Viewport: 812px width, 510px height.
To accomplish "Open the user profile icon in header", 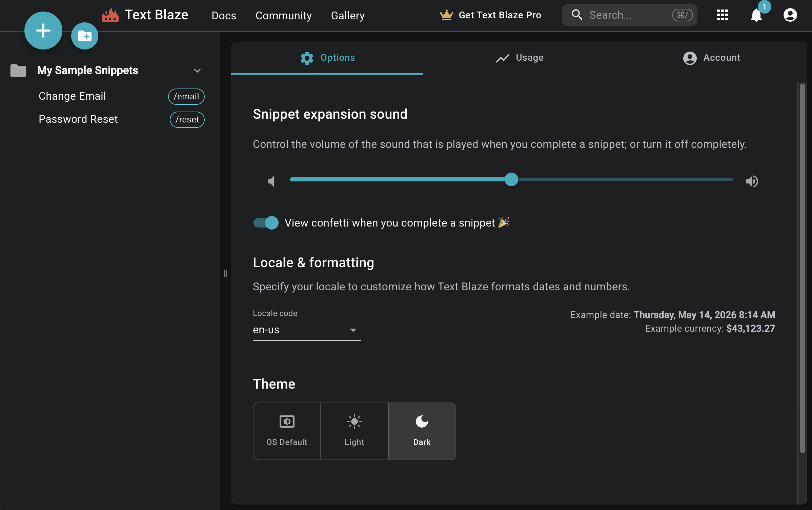I will pyautogui.click(x=790, y=15).
